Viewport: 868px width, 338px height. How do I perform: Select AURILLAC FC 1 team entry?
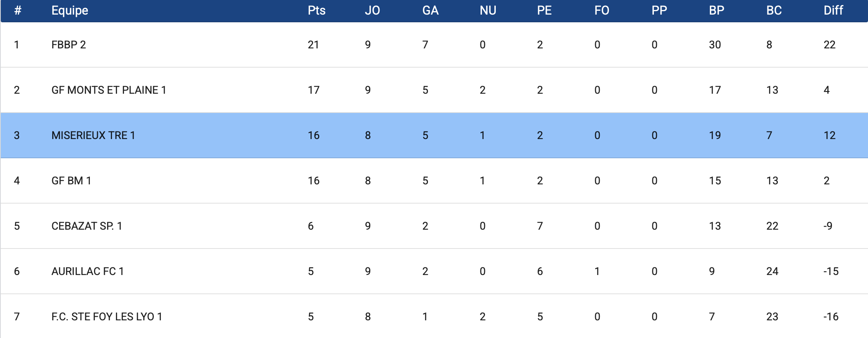coord(87,272)
